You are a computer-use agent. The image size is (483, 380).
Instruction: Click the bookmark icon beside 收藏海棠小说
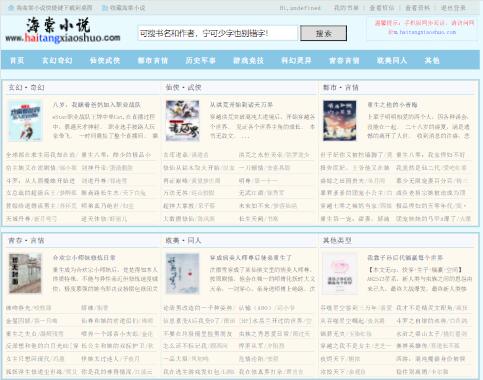coord(105,8)
